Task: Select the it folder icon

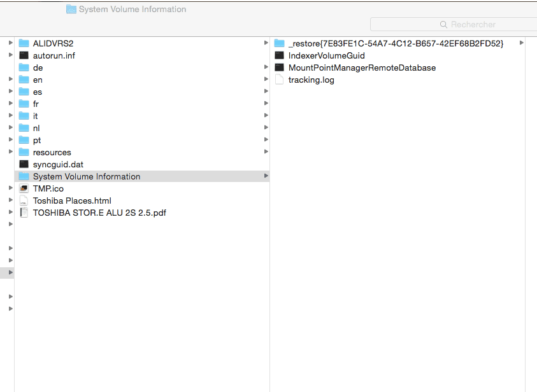Action: 24,116
